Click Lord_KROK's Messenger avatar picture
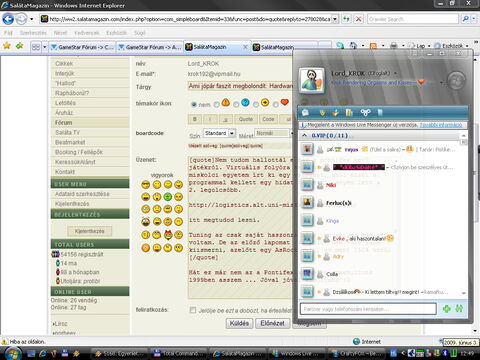 312,81
